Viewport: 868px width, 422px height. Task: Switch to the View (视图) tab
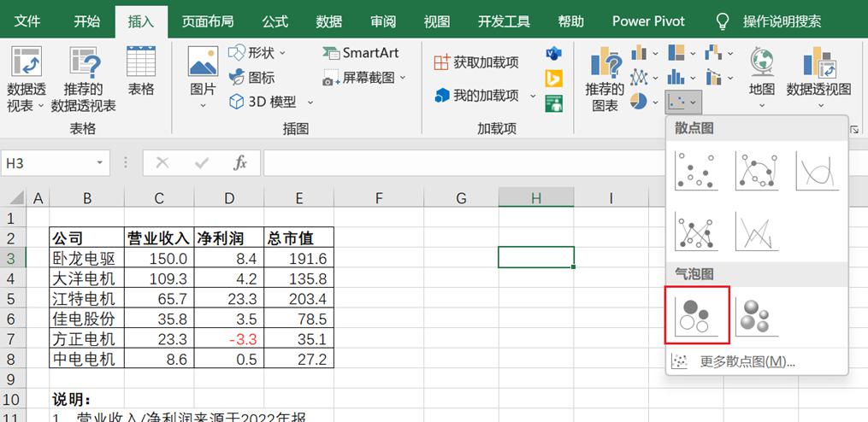tap(437, 21)
